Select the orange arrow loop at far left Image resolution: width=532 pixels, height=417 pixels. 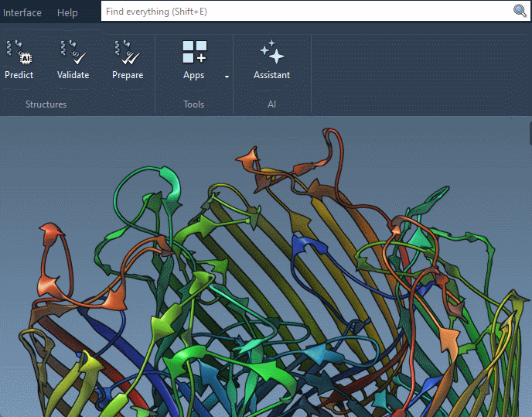(52, 233)
